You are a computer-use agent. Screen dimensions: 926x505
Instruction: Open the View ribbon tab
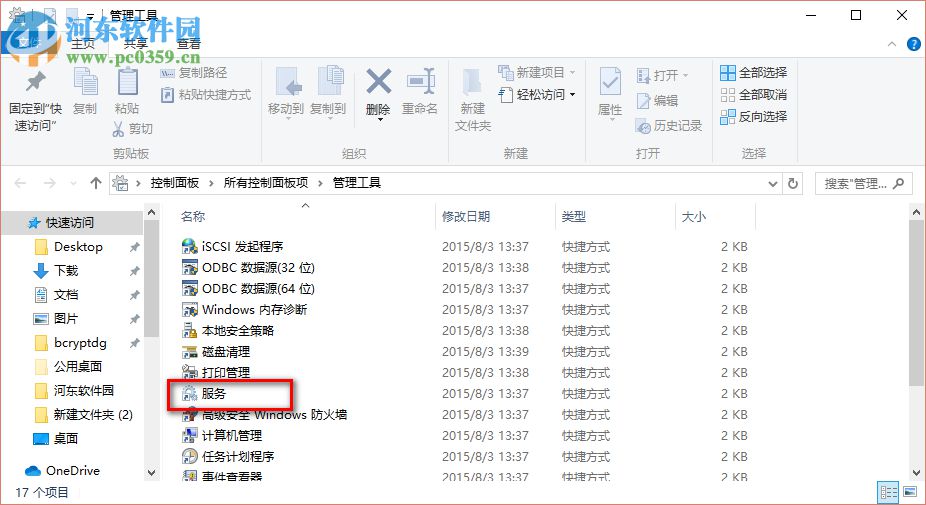[188, 44]
